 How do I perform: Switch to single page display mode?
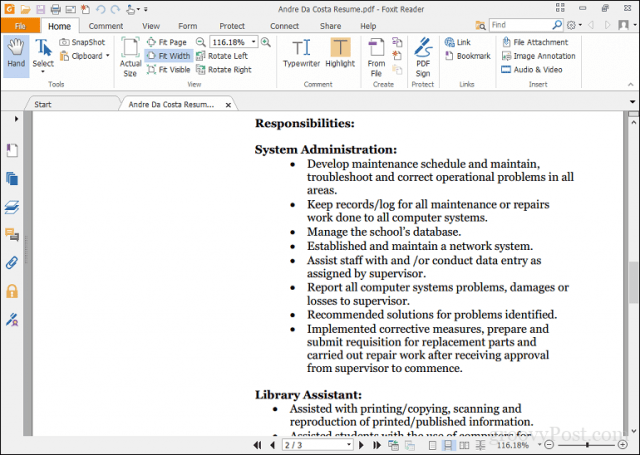coord(433,445)
